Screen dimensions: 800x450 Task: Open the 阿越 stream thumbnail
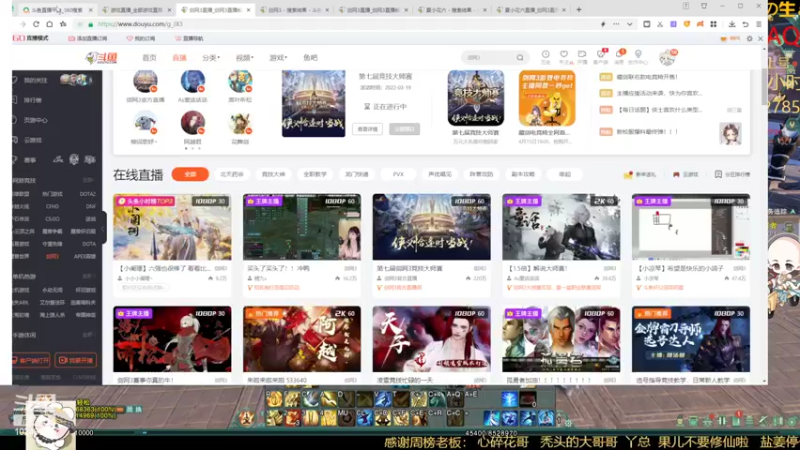[302, 339]
